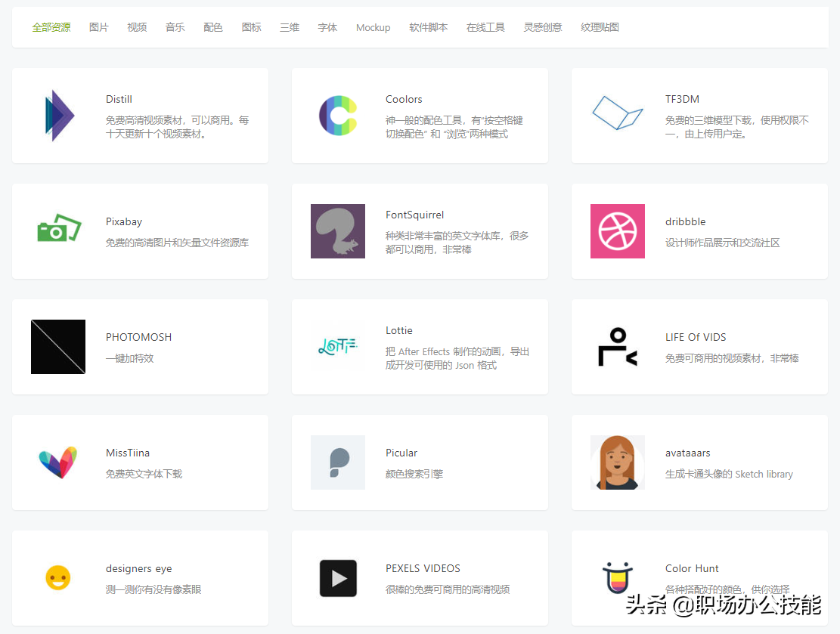Viewport: 840px width, 634px height.
Task: Open the 配色 category tab
Action: coord(213,27)
